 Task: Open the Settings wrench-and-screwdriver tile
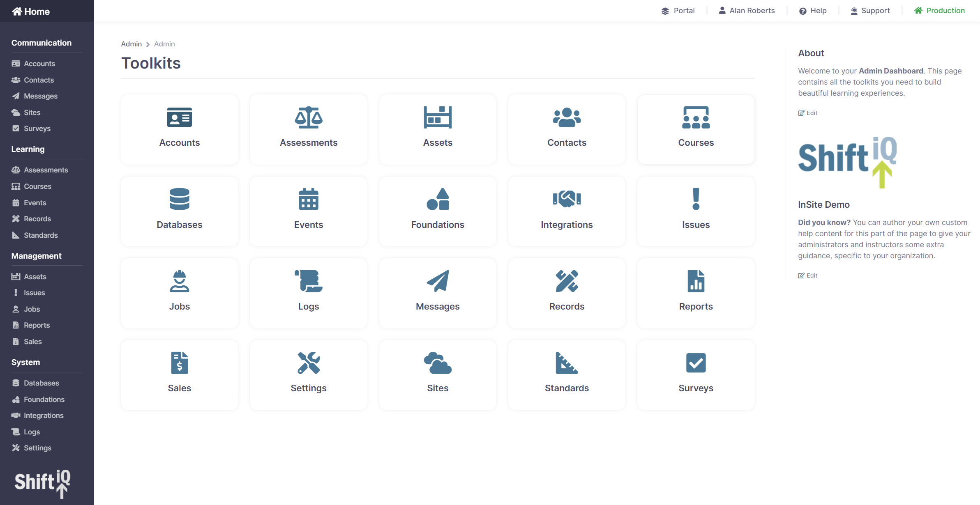[x=308, y=363]
